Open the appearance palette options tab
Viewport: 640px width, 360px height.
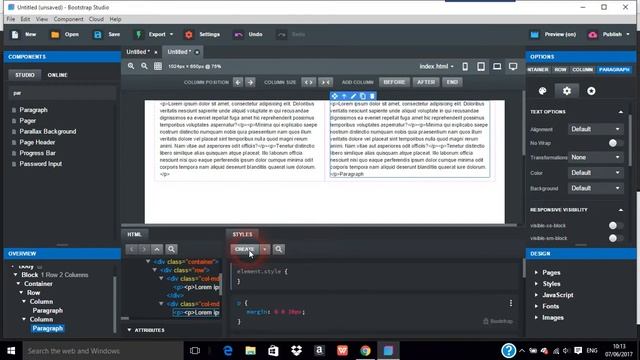click(542, 91)
